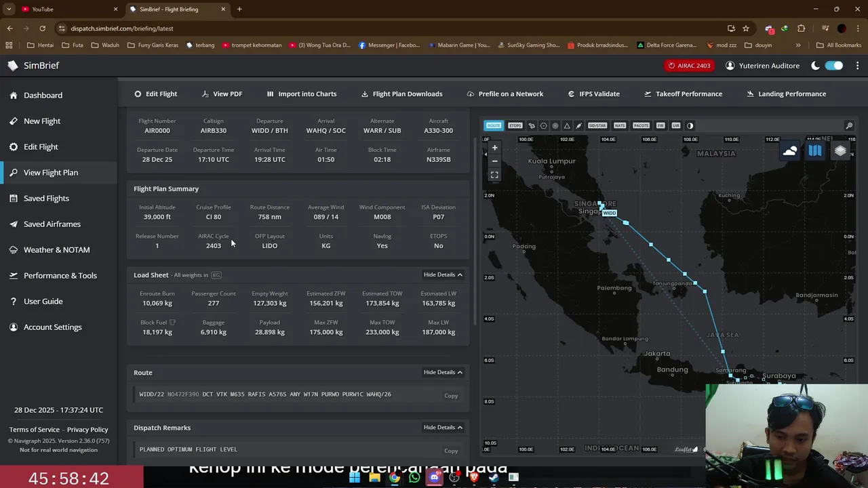Viewport: 868px width, 488px height.
Task: Open the New Flight sidebar item
Action: tap(42, 121)
